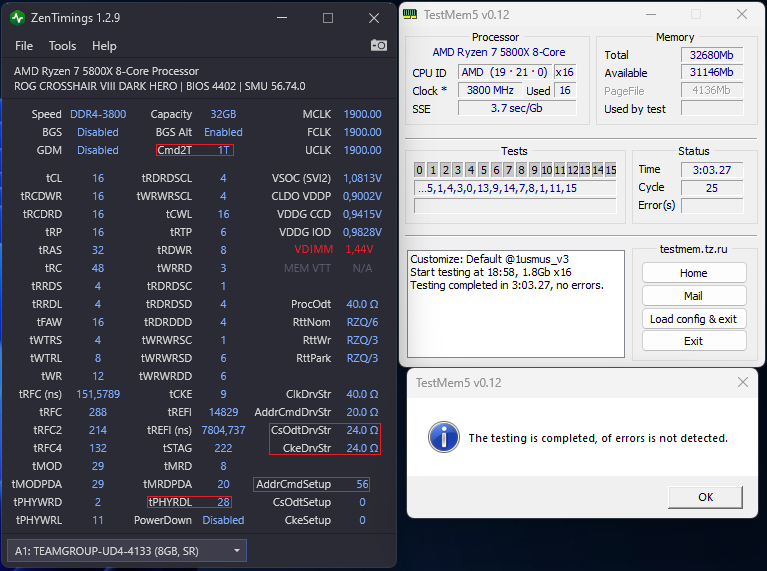The image size is (767, 571).
Task: Click the empty Error(s) field
Action: click(x=712, y=206)
